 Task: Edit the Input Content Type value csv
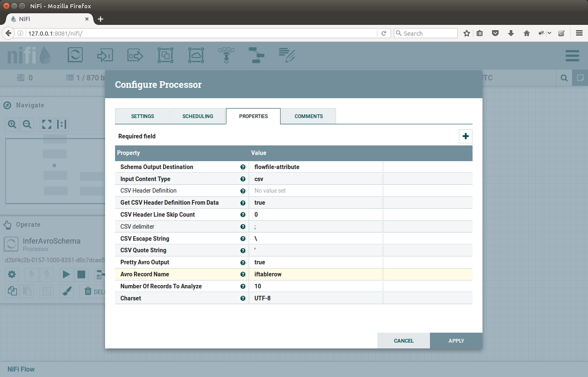[x=315, y=179]
